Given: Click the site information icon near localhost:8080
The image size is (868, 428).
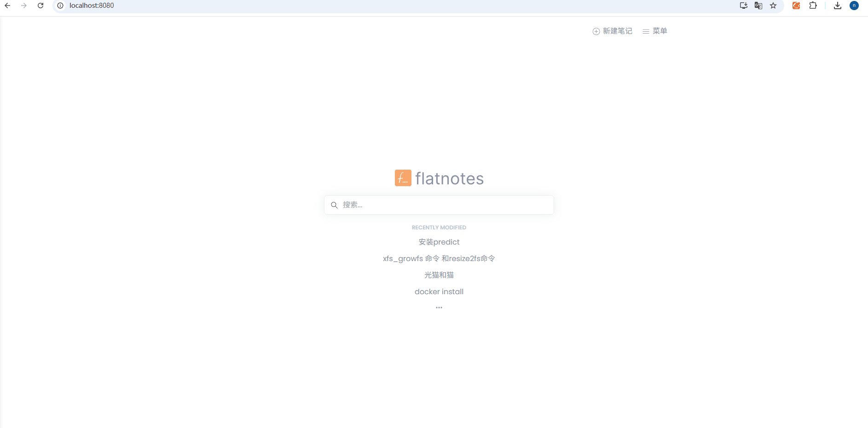Looking at the screenshot, I should 60,6.
